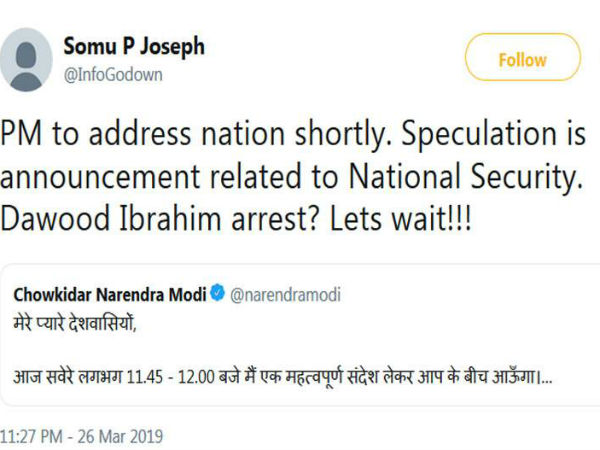
Task: Click the 'announcement related to National Security' line
Action: click(x=289, y=177)
